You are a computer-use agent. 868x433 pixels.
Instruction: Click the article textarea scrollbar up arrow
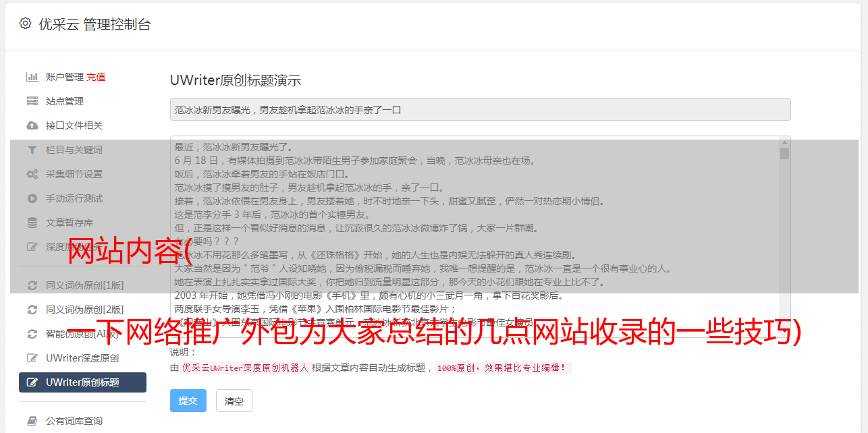tap(784, 142)
